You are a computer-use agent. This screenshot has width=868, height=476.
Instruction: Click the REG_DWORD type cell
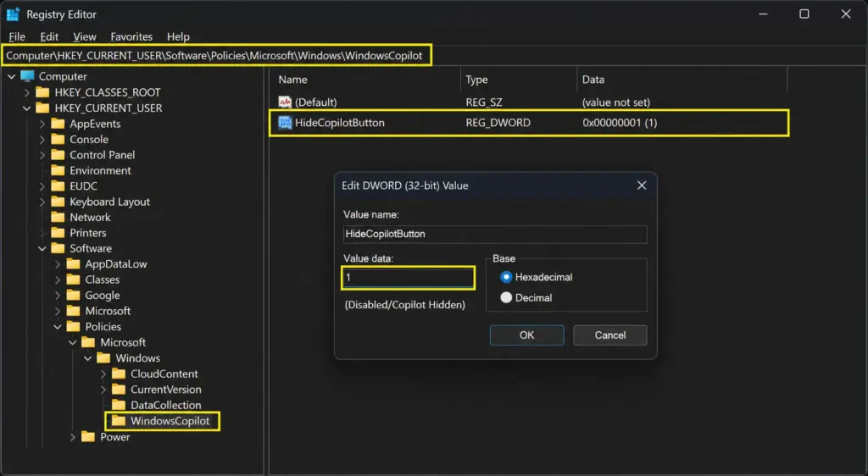498,123
